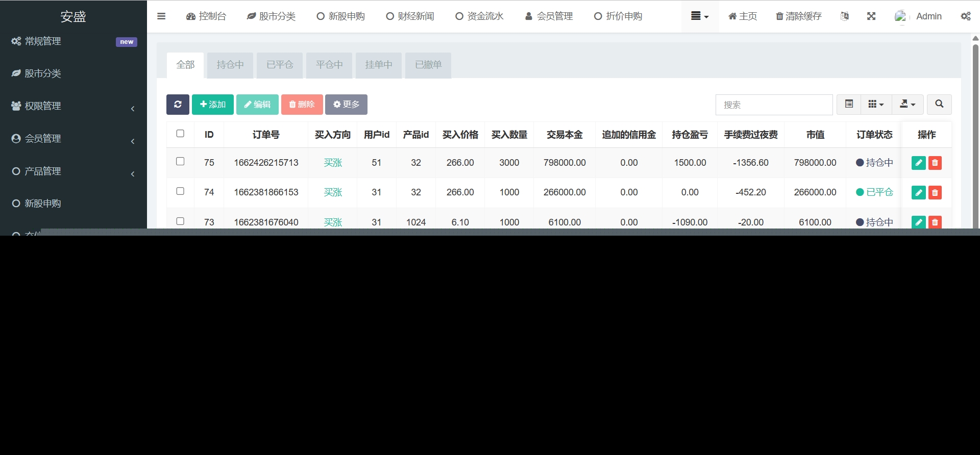Edit order 1662381866153 with pencil icon

tap(919, 192)
